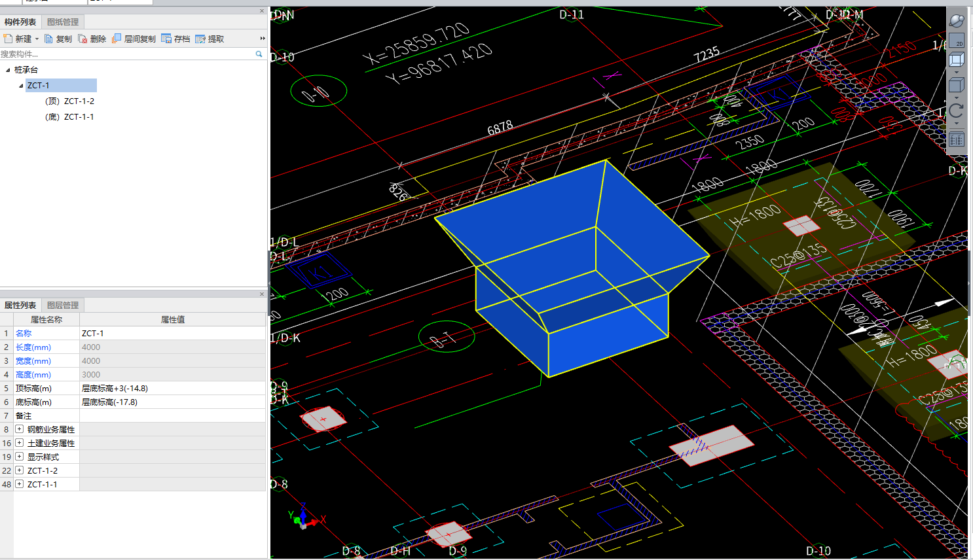Click the 属性值 column header
Screen dimensions: 973x560
click(x=173, y=320)
